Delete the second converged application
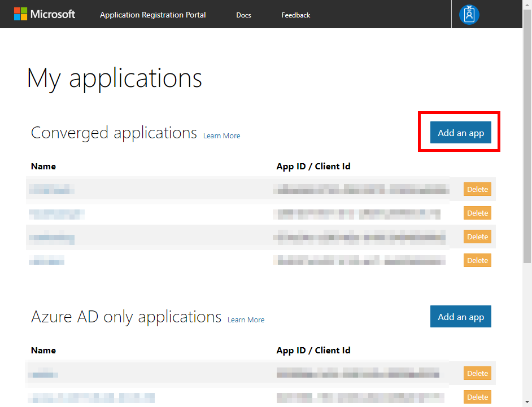This screenshot has width=532, height=407. tap(477, 213)
